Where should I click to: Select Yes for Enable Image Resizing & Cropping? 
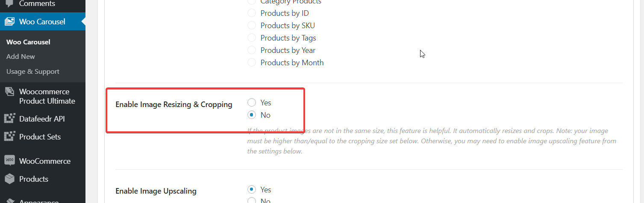(252, 102)
